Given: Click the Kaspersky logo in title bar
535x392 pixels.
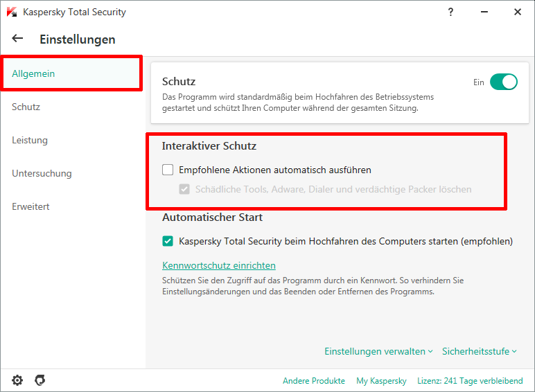Looking at the screenshot, I should (x=12, y=12).
